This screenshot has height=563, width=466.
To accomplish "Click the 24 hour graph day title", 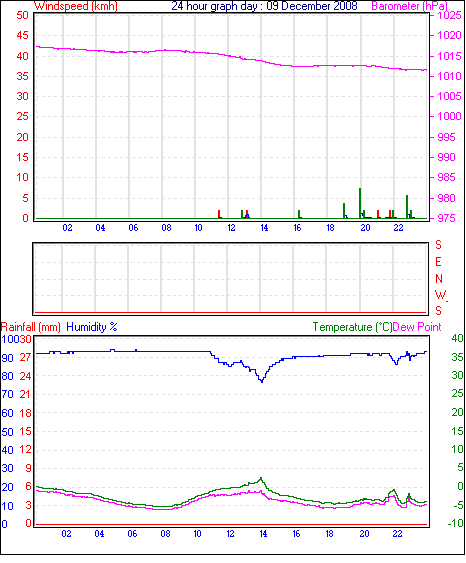I will click(x=264, y=6).
